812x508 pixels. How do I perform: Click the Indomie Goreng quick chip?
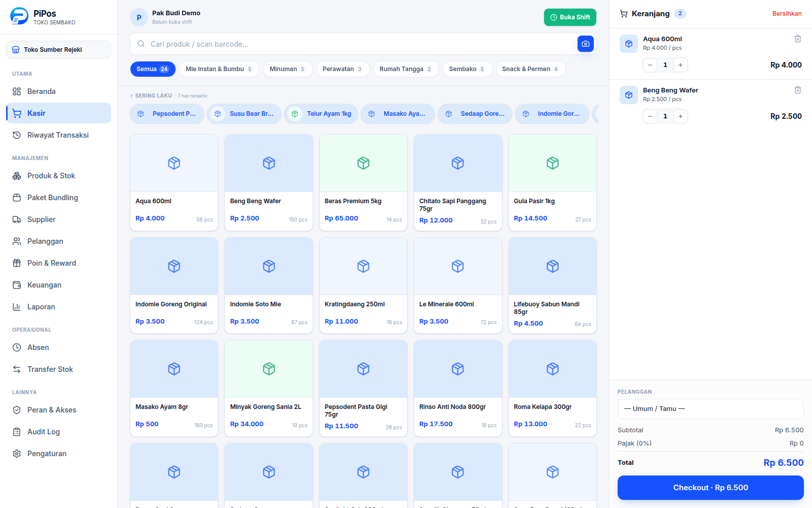(x=552, y=114)
